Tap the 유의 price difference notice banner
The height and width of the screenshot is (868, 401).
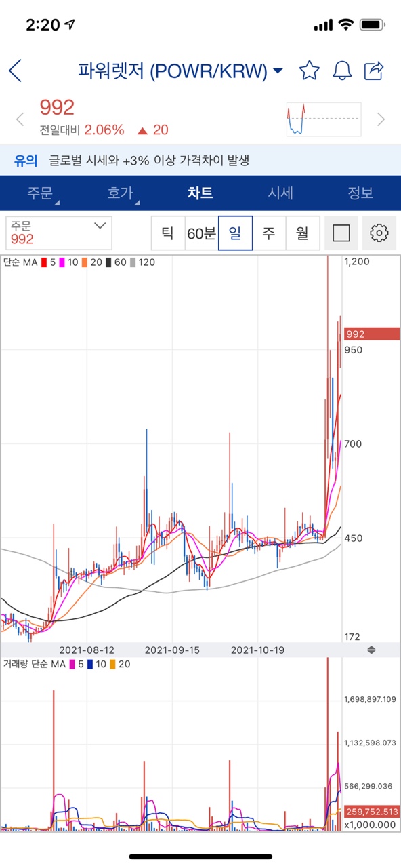(200, 161)
